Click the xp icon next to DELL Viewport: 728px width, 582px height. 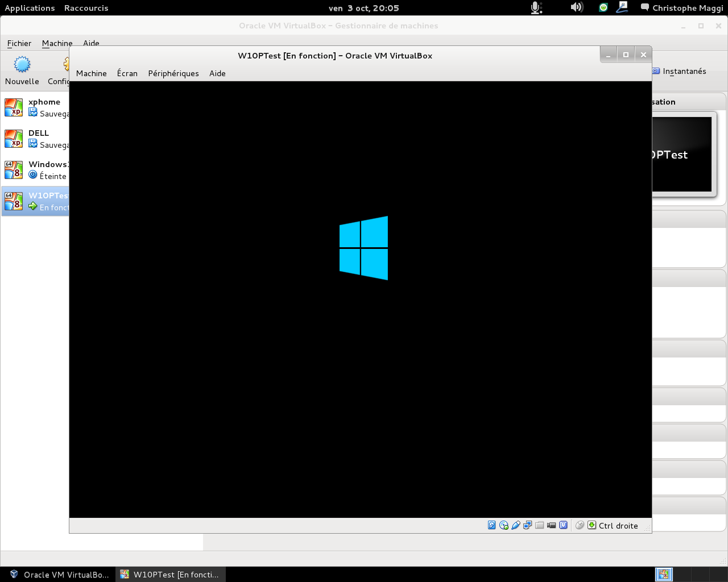pyautogui.click(x=14, y=139)
